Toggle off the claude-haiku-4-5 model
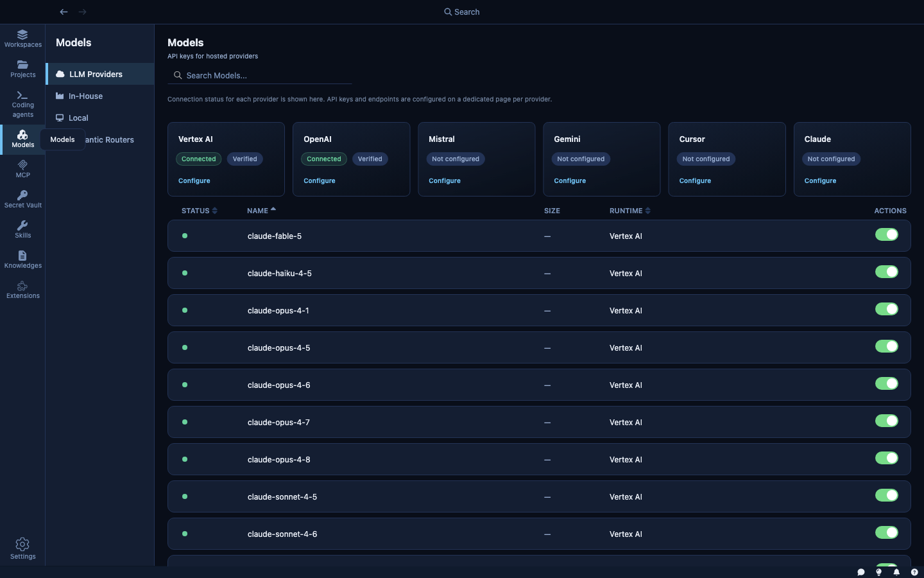This screenshot has width=924, height=578. [x=887, y=272]
